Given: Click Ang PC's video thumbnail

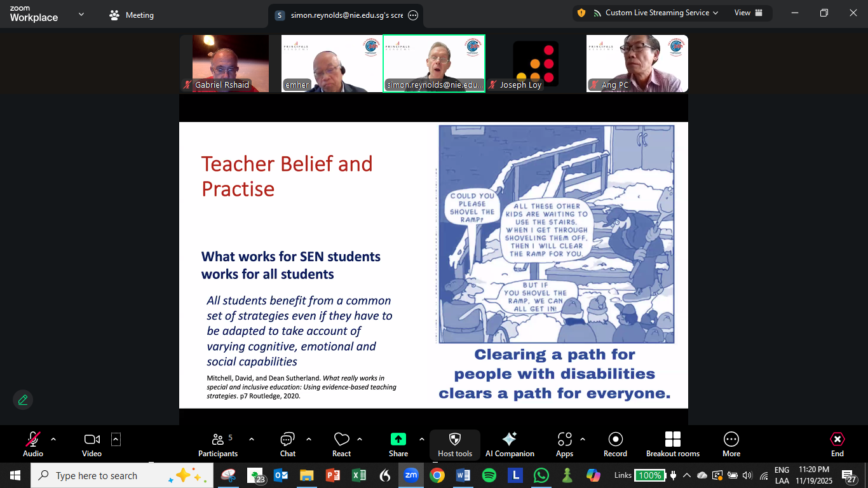Looking at the screenshot, I should [637, 64].
